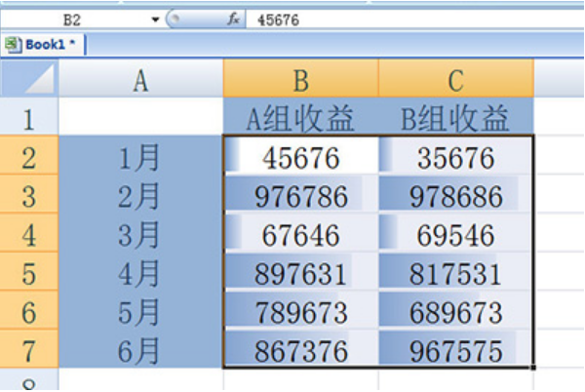Select row 7 header
Screen dimensions: 585x392
[x=29, y=349]
